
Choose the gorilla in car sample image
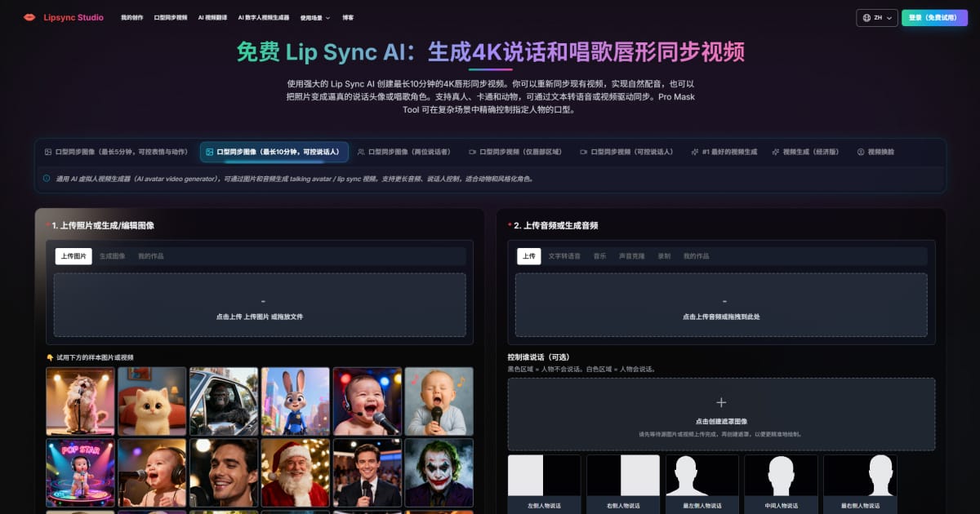(224, 401)
